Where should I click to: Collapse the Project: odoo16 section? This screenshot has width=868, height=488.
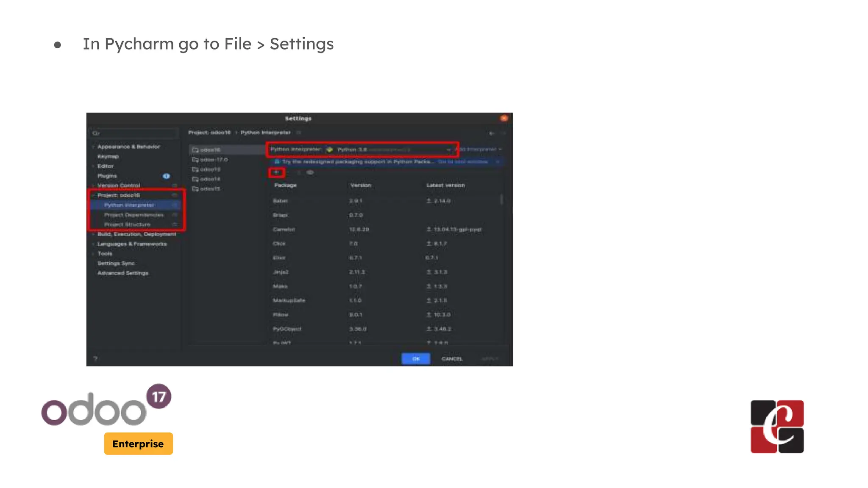[93, 195]
